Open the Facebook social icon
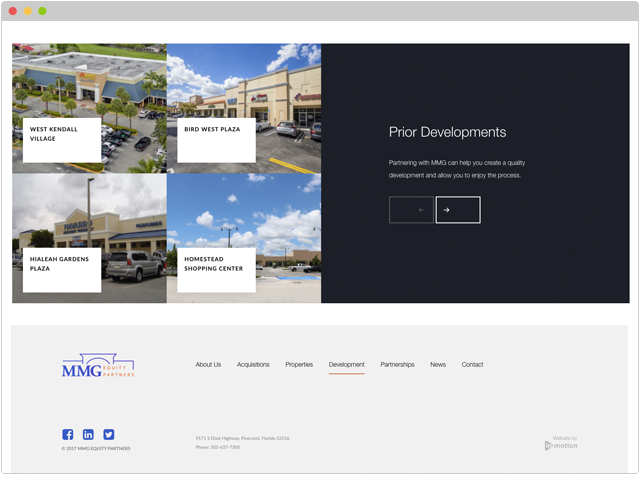Screen dimensions: 640x480 [68, 434]
